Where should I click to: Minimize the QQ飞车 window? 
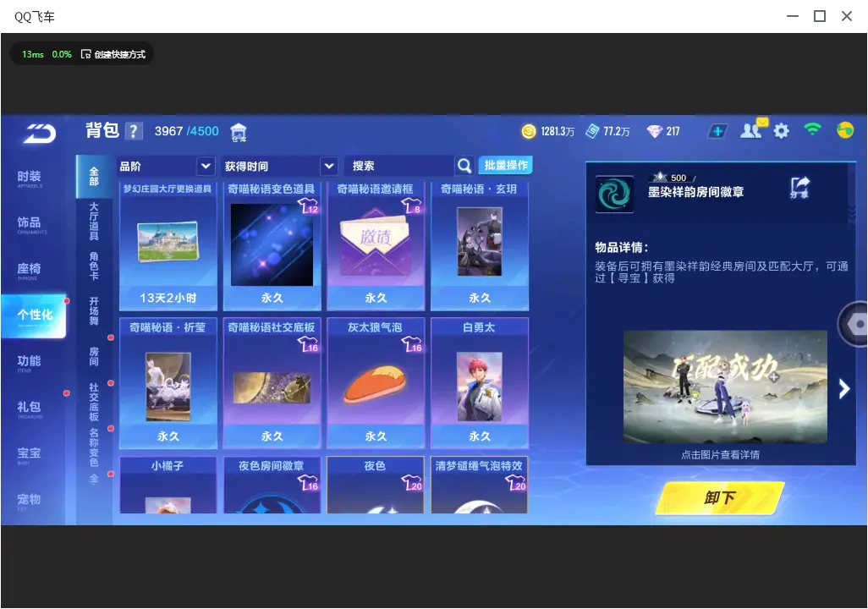coord(793,16)
